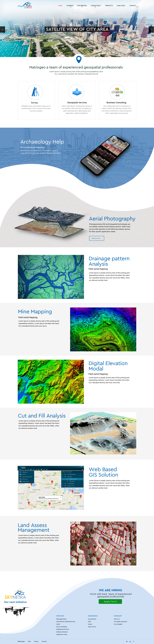
Task: Open the Web Based GIS Solution map screenshot
Action: pos(51,488)
